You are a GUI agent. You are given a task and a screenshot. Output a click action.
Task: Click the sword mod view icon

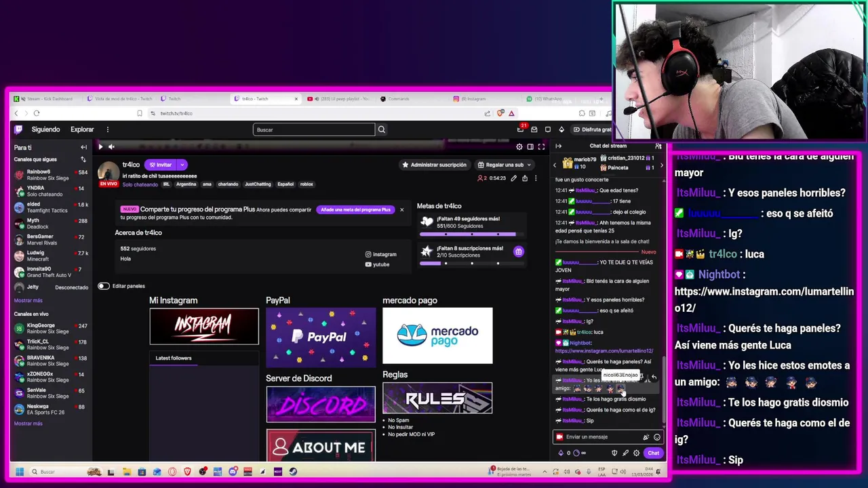[x=625, y=453]
